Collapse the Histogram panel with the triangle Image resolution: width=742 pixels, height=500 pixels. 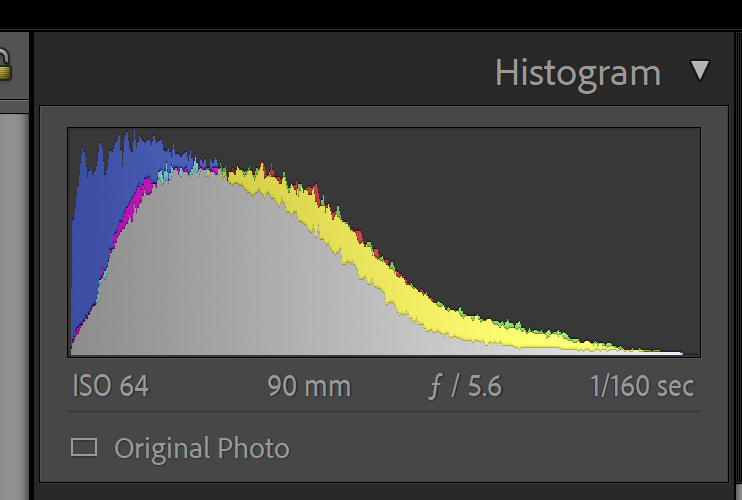[700, 71]
